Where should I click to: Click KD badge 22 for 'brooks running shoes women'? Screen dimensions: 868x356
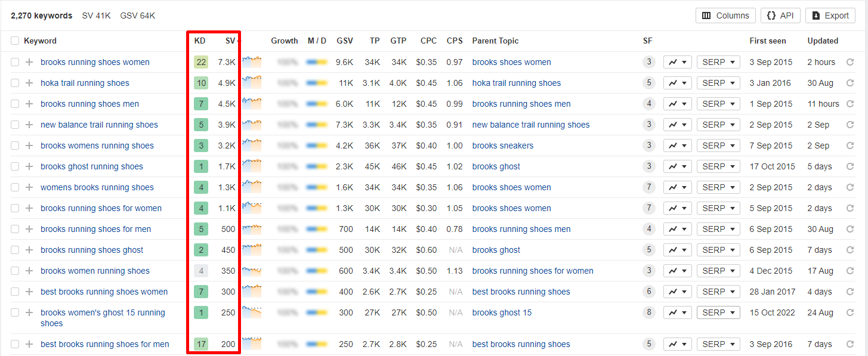pos(201,62)
